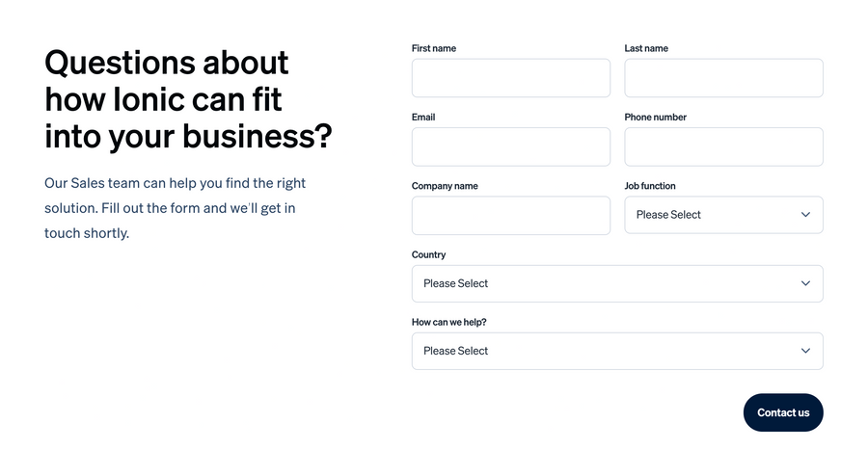This screenshot has height=476, width=868.
Task: Click the Job function label text
Action: [x=650, y=186]
